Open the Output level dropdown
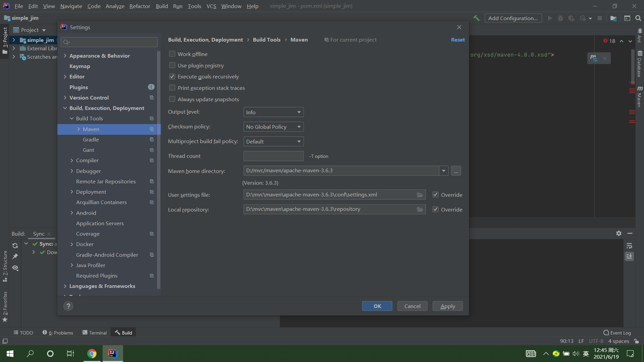This screenshot has height=362, width=644. 273,112
